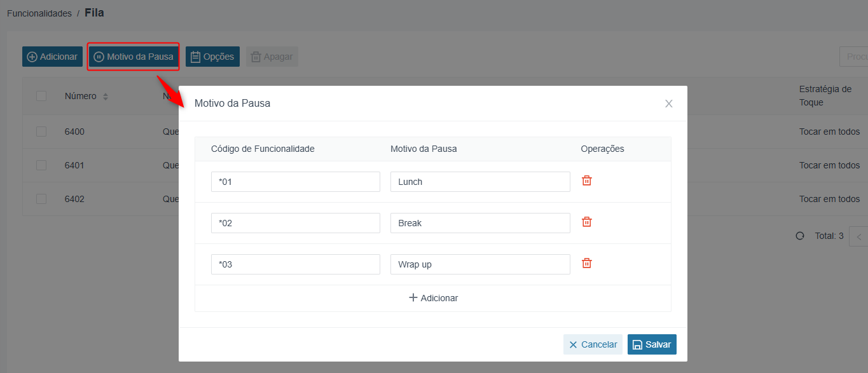The width and height of the screenshot is (868, 373).
Task: Click the Estratégia de Toque column header
Action: [x=825, y=96]
